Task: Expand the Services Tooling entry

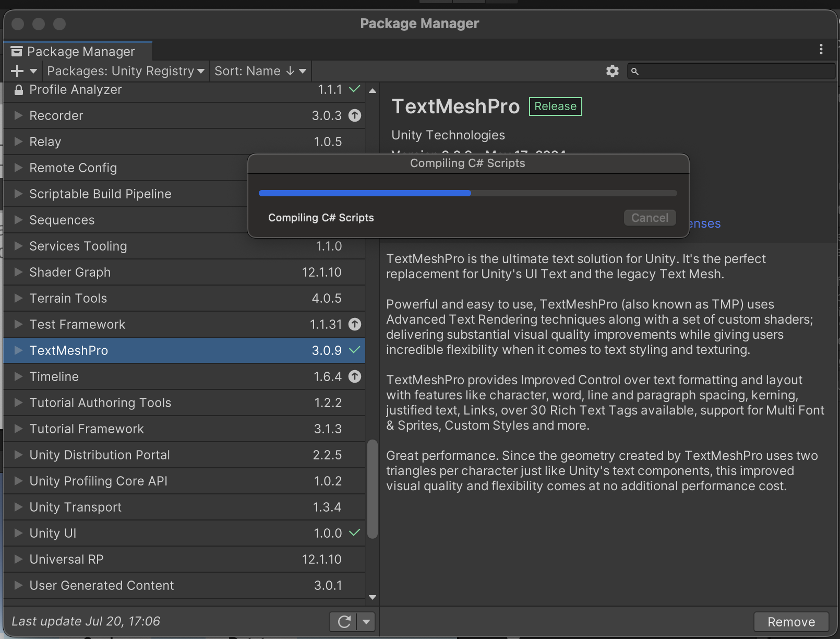Action: pyautogui.click(x=18, y=246)
